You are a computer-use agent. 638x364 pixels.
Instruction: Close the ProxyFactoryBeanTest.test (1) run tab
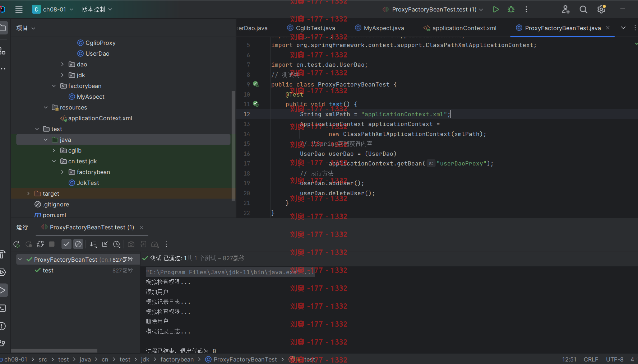[142, 228]
